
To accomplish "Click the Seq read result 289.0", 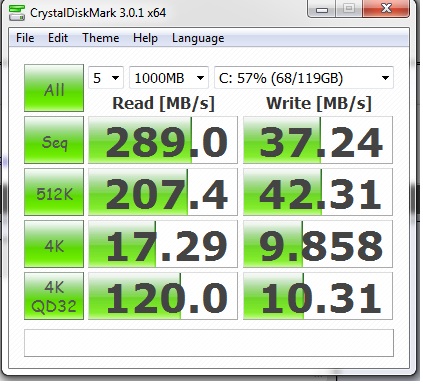I will (163, 140).
